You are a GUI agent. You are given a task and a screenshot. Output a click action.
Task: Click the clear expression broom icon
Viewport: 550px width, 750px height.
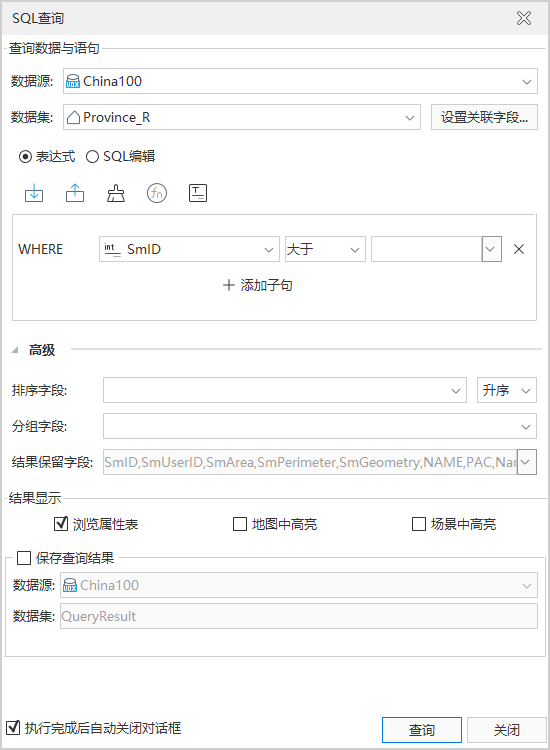point(116,193)
